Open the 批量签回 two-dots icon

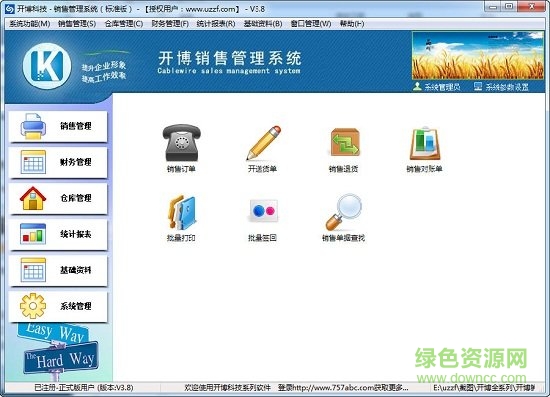click(263, 210)
